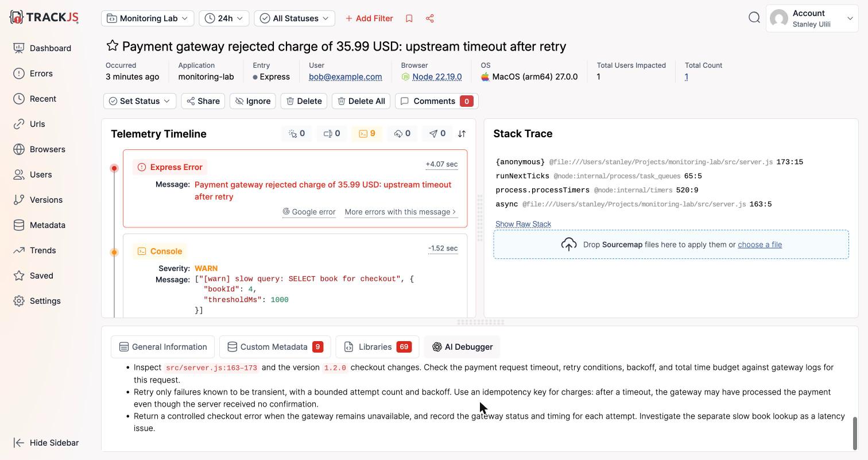Open Settings in sidebar
The height and width of the screenshot is (460, 868).
pos(37,301)
